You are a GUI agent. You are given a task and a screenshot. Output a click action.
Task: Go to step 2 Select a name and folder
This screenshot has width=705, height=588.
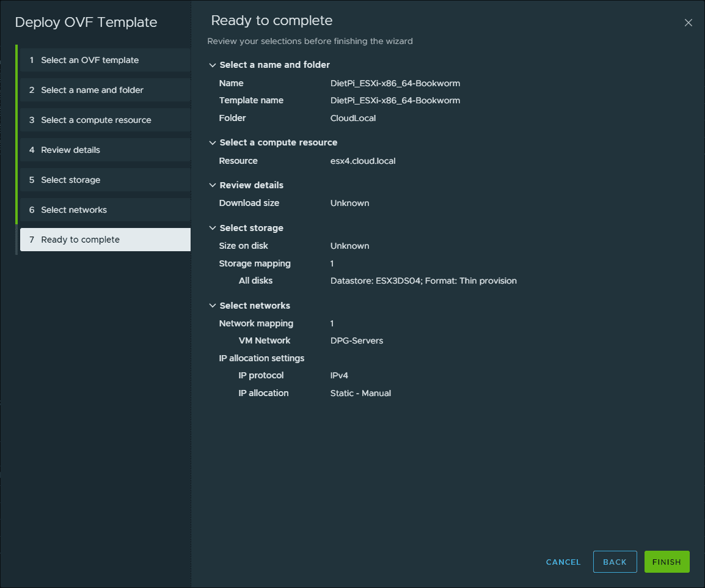click(92, 90)
